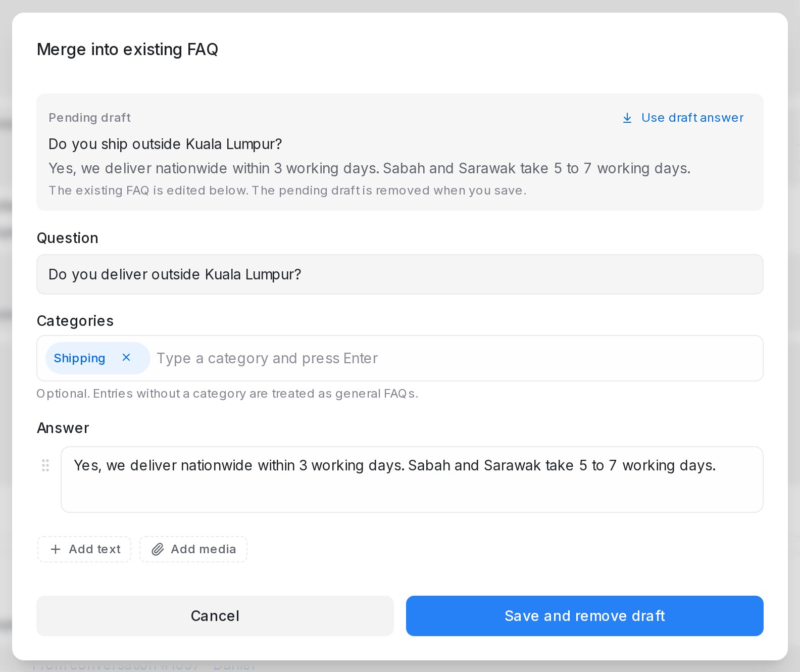Grab the answer block drag handle
The width and height of the screenshot is (800, 672).
pos(45,465)
